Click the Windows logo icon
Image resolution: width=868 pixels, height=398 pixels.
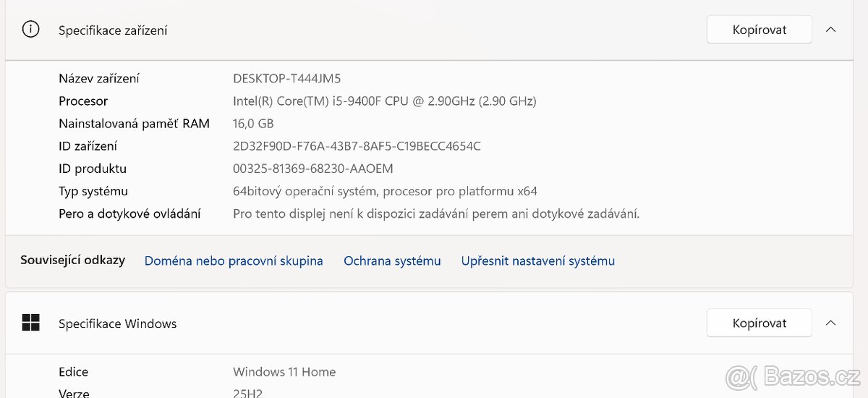point(30,323)
